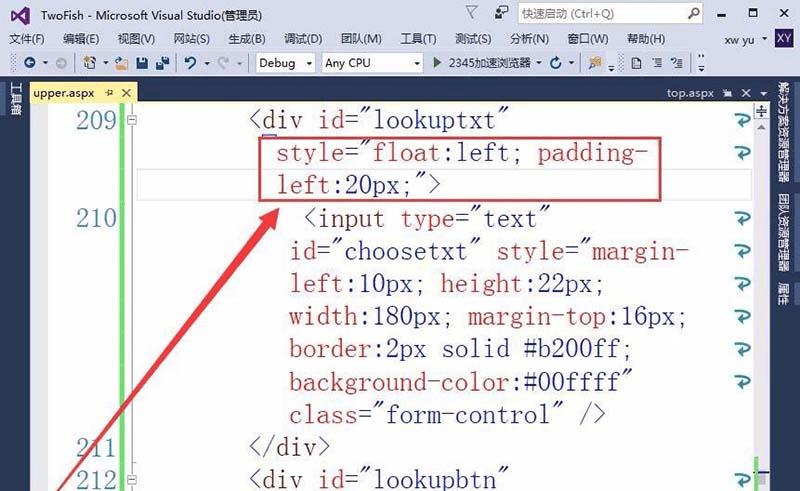Viewport: 800px width, 491px height.
Task: Pin the upper.aspx tab
Action: click(x=109, y=93)
